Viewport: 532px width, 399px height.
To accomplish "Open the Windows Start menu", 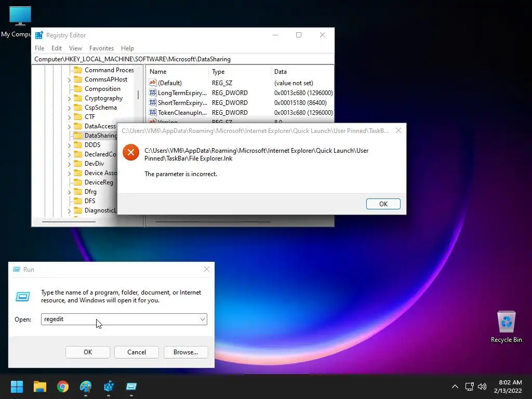I will 17,387.
